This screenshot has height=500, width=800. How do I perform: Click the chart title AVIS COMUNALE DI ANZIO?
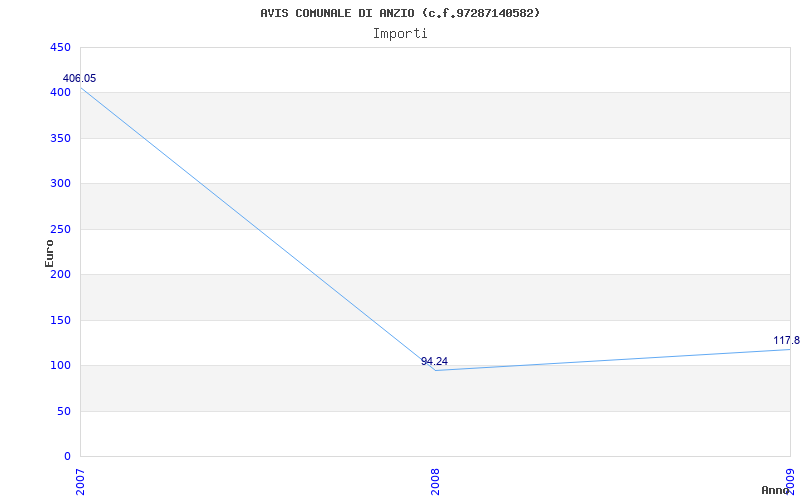[399, 13]
